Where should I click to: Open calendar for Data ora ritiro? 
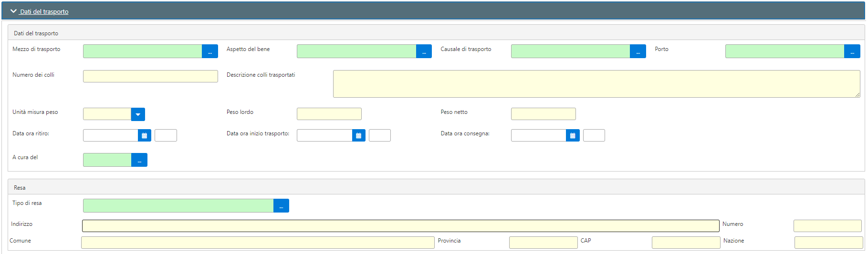[145, 135]
